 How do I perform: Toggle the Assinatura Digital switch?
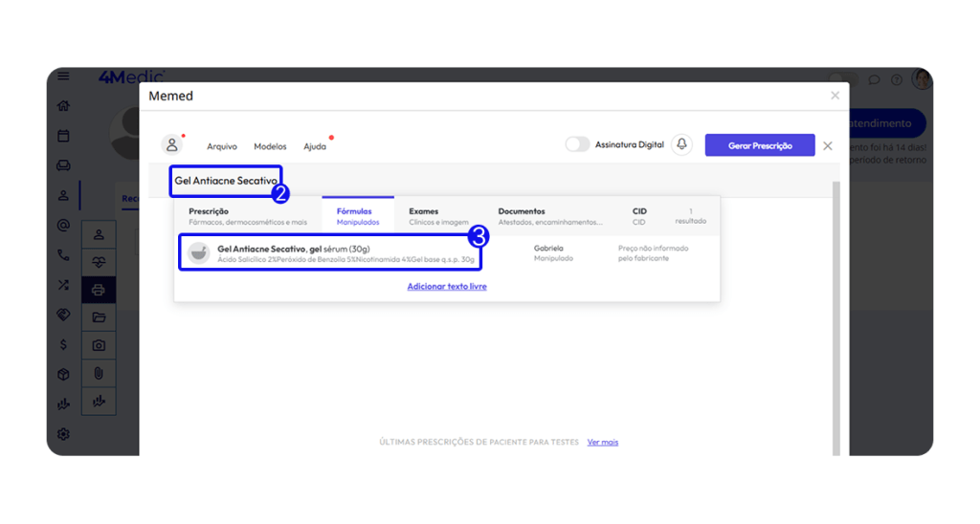(x=577, y=144)
